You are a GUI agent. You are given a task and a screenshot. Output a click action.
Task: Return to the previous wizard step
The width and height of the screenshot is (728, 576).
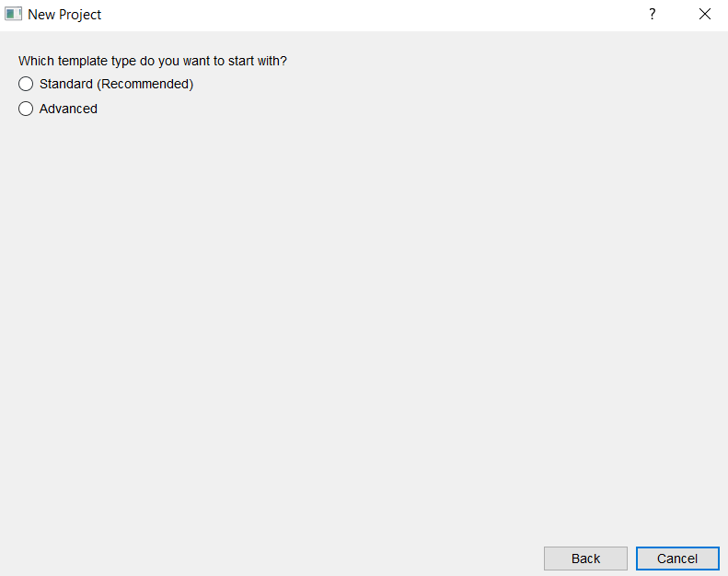[x=585, y=559]
